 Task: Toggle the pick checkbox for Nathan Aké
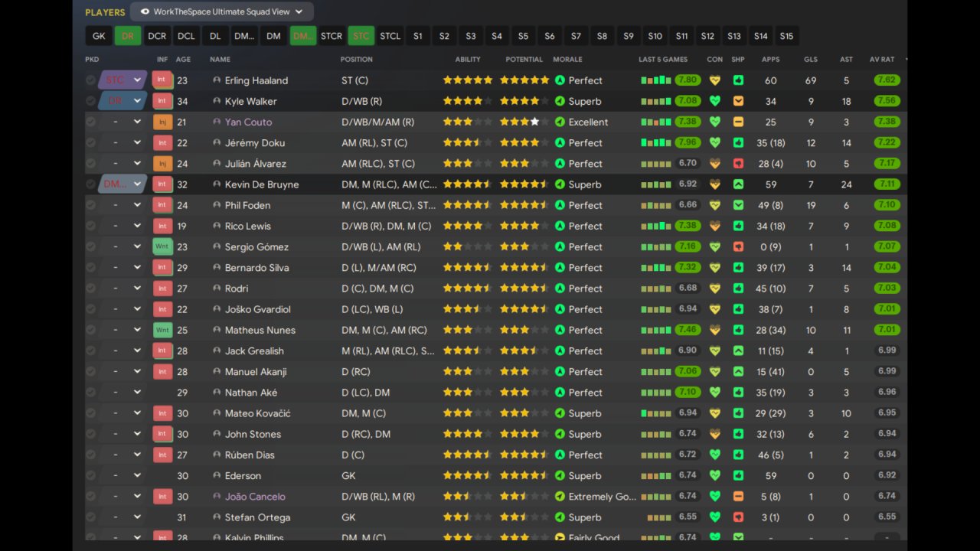point(90,392)
